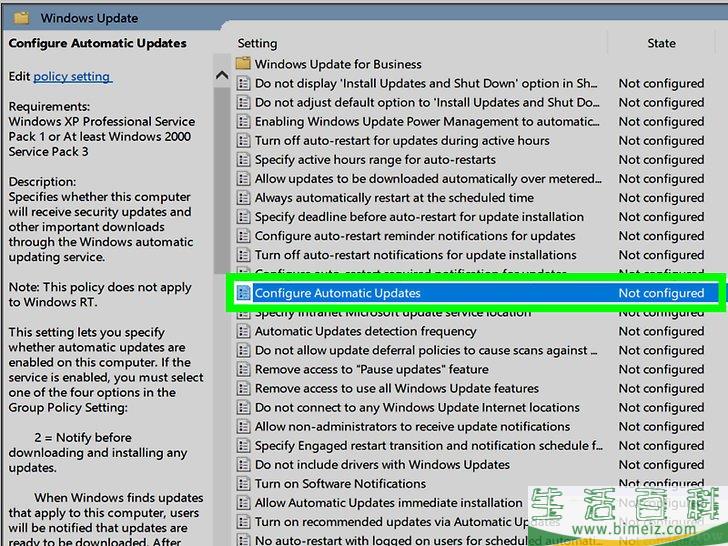Click icon of 'Remove access to Pause updates' policy
Screen dimensions: 728x546
[243, 369]
